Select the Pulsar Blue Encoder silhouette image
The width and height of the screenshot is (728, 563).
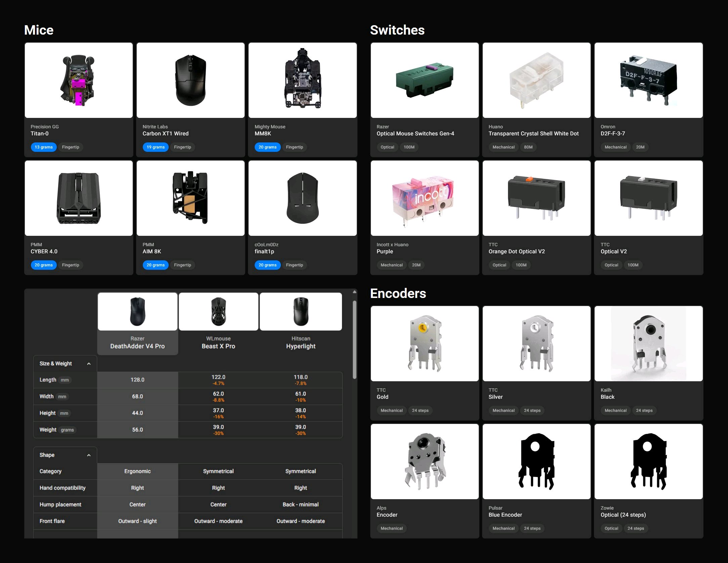[x=537, y=461]
